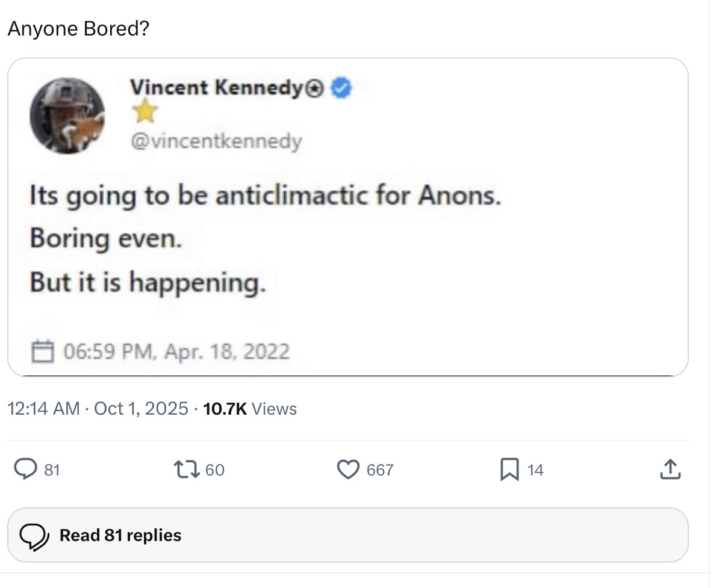Open the Vincent Kennedy display name
This screenshot has width=722, height=588.
pos(216,88)
